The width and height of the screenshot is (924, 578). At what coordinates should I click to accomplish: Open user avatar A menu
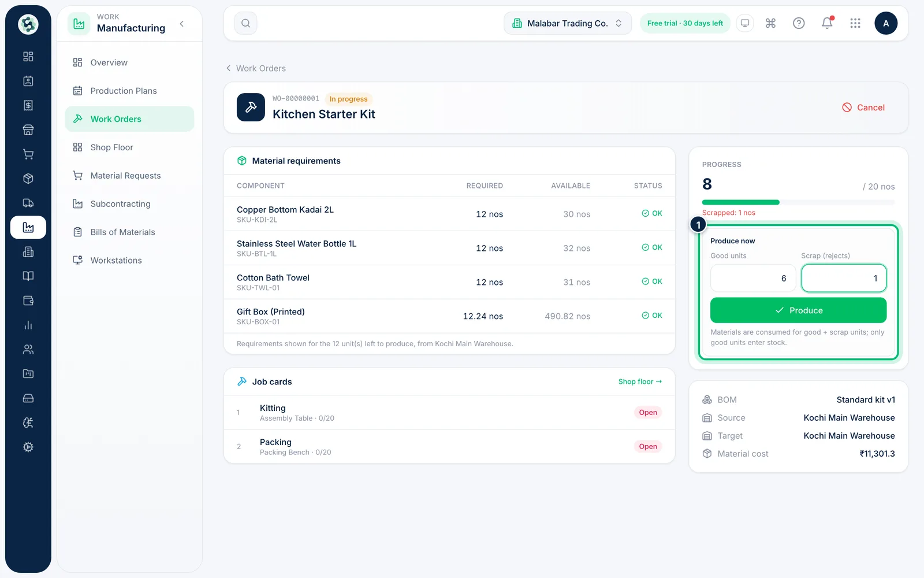(x=886, y=23)
